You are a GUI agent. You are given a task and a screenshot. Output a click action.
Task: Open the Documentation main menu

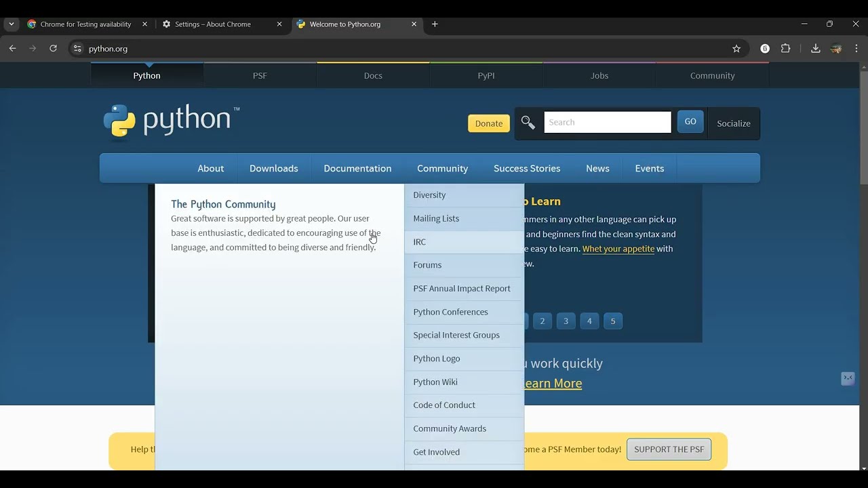357,168
